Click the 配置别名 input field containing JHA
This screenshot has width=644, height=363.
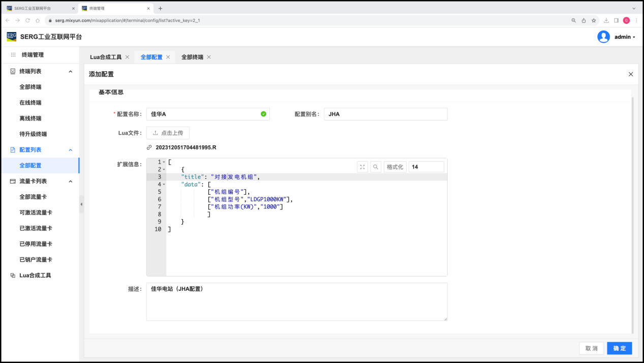(385, 114)
